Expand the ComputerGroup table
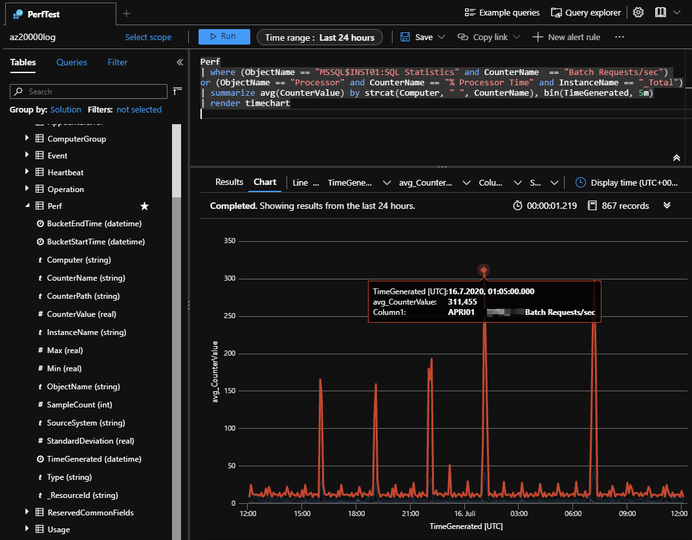Viewport: 692px width, 540px height. (27, 138)
